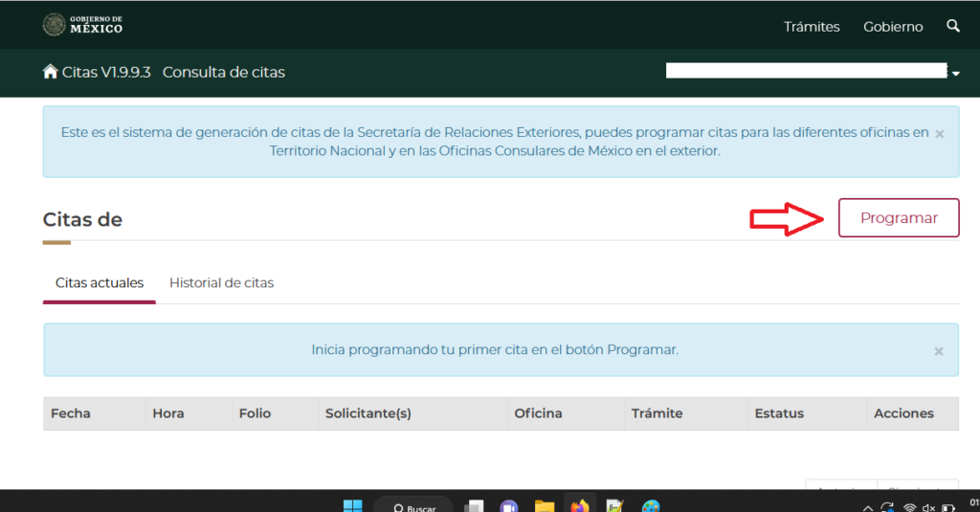Open the search magnifier icon
Viewport: 980px width, 512px height.
952,26
